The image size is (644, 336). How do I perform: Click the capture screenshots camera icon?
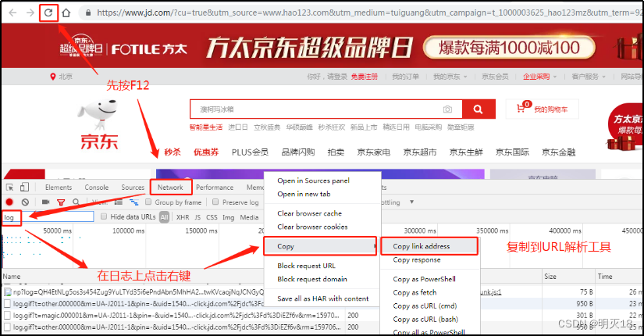pos(45,202)
